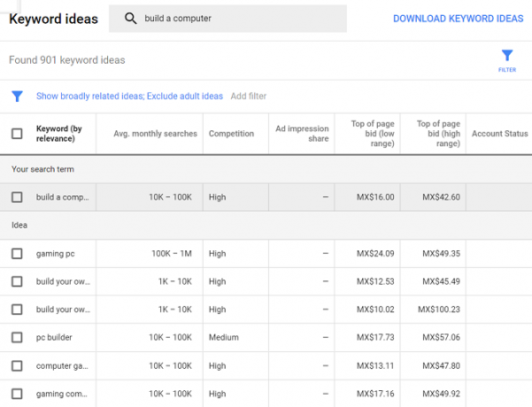This screenshot has height=407, width=532.
Task: Click the 'computer ga...' keyword text
Action: pyautogui.click(x=62, y=366)
